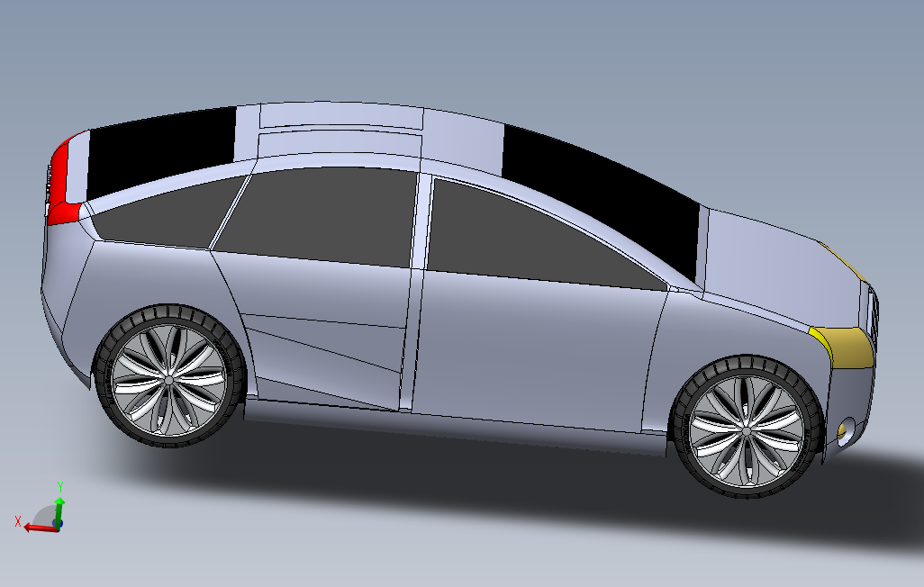This screenshot has width=924, height=587.
Task: Select the front wheel center hub
Action: coord(746,432)
